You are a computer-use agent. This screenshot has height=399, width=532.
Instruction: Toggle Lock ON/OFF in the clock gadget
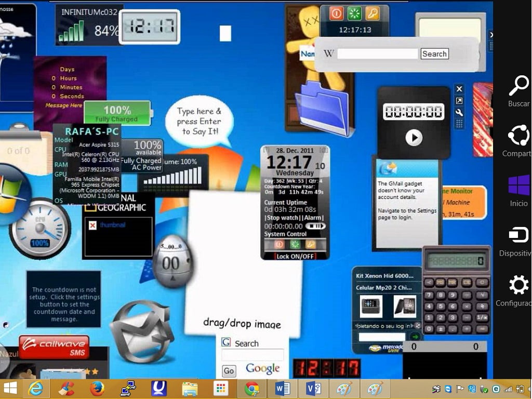(x=295, y=256)
